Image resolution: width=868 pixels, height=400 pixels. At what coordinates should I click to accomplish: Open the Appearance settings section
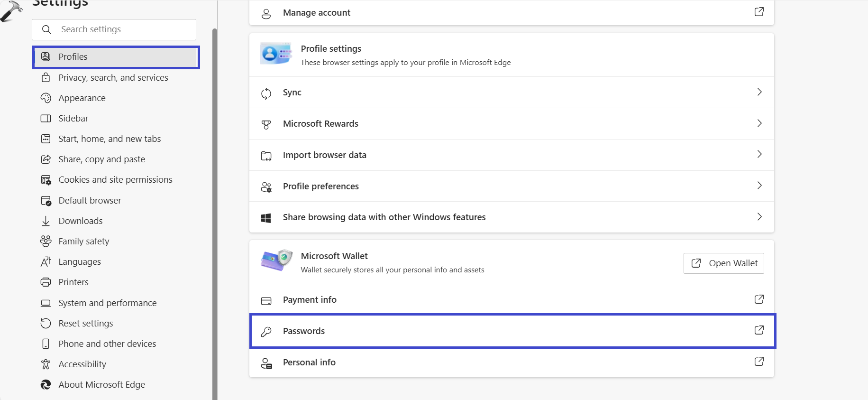pyautogui.click(x=82, y=98)
